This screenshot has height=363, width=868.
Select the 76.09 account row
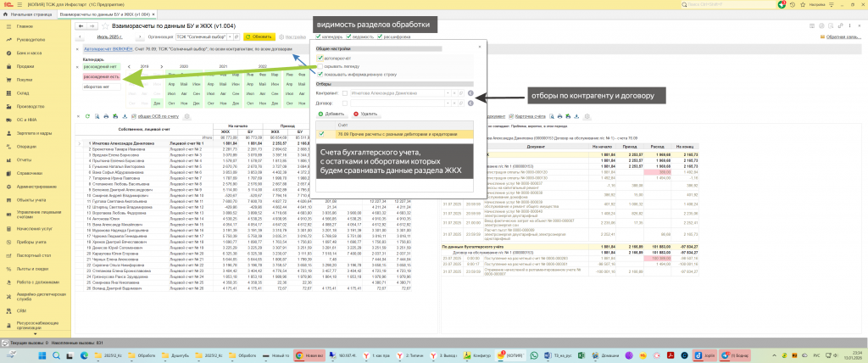(398, 133)
